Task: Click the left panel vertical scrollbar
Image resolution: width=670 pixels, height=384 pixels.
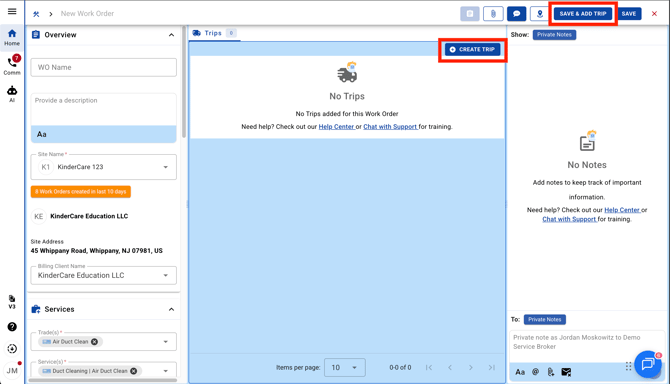Action: tap(184, 82)
